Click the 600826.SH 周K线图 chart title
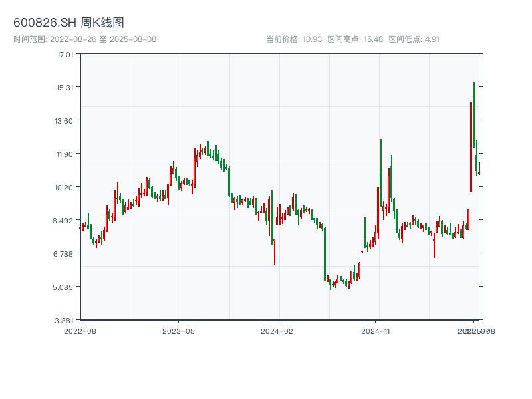The height and width of the screenshot is (399, 532). coord(68,23)
